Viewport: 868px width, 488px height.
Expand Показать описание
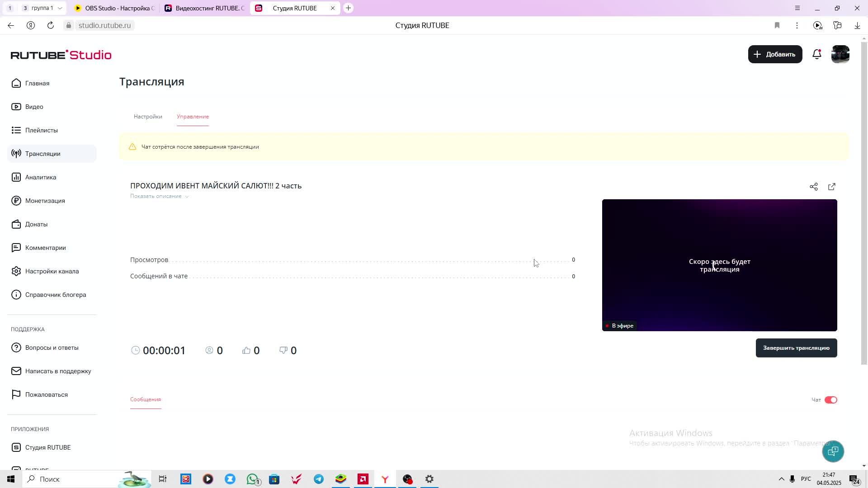[x=159, y=196]
